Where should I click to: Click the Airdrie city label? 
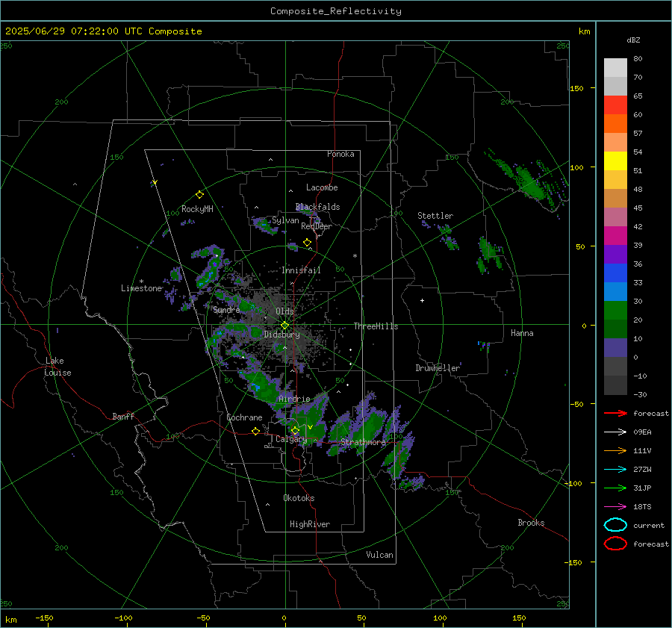[294, 399]
